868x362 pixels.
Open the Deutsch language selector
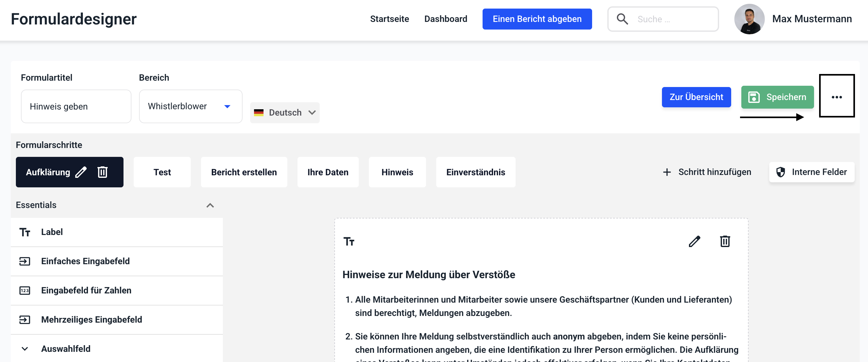[285, 112]
